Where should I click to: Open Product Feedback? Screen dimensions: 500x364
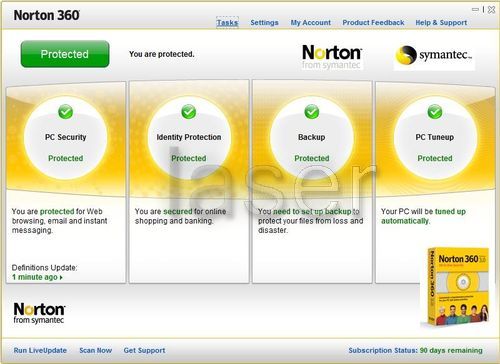pos(373,22)
